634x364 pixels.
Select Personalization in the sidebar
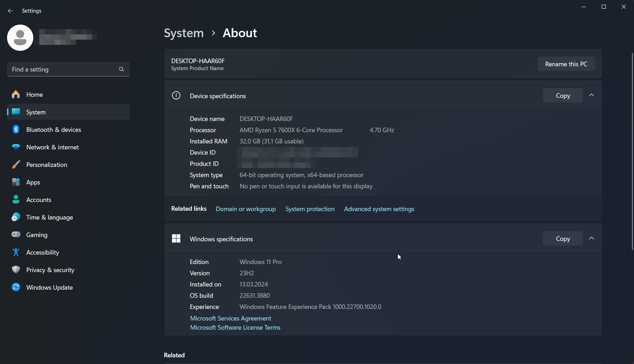(68, 164)
